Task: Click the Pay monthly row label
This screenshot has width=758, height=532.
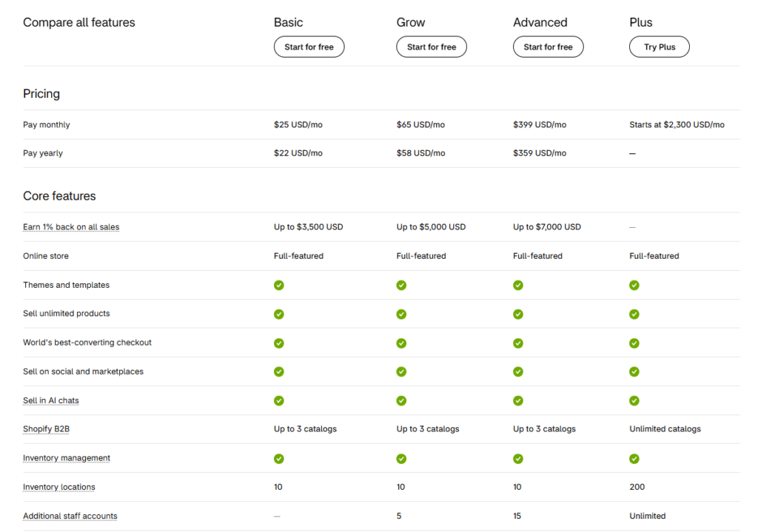Action: pos(47,124)
